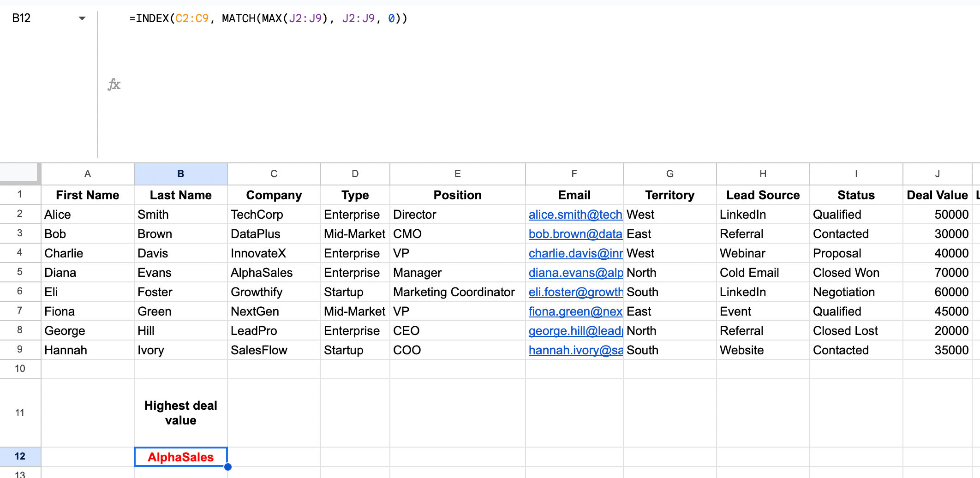Select row 12 header
This screenshot has height=478, width=980.
20,456
